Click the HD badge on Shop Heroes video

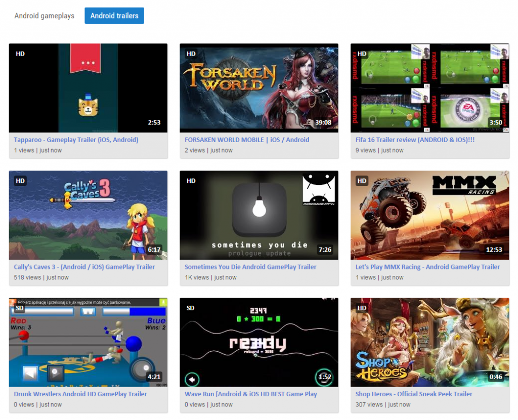(362, 308)
